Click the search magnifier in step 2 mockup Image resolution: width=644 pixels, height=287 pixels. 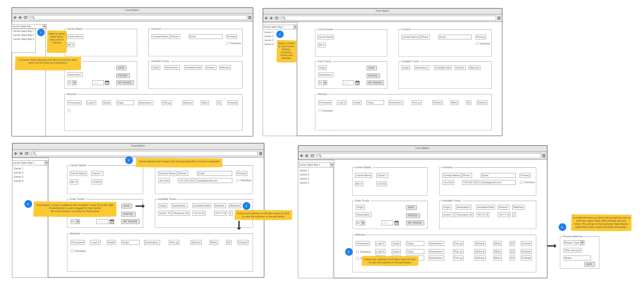point(284,18)
